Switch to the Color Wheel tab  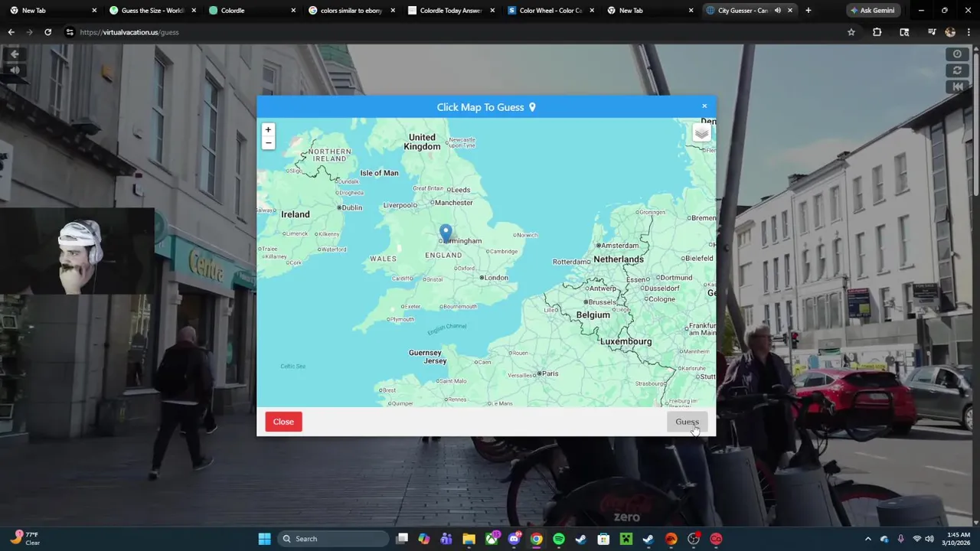(551, 11)
